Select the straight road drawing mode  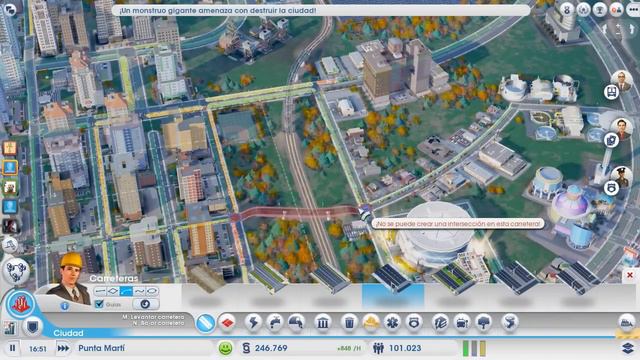pyautogui.click(x=100, y=291)
